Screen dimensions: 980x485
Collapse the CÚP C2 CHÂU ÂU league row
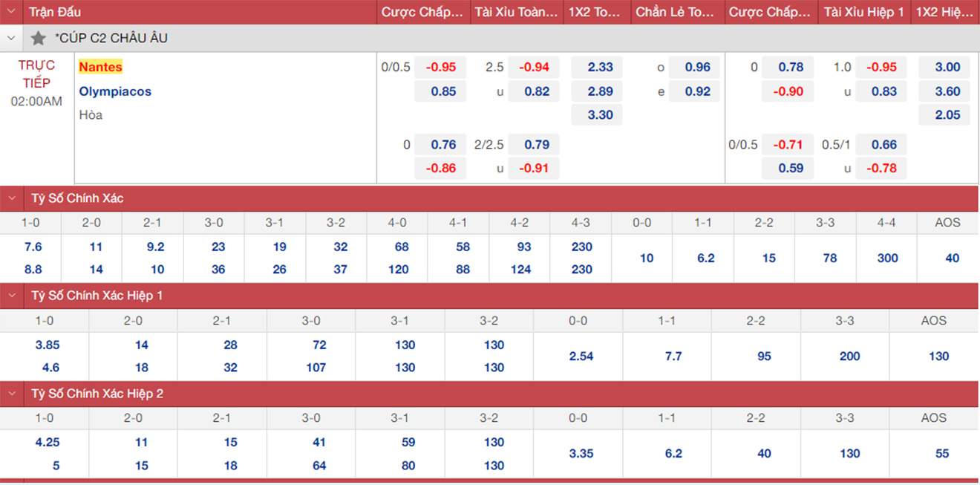(x=11, y=38)
